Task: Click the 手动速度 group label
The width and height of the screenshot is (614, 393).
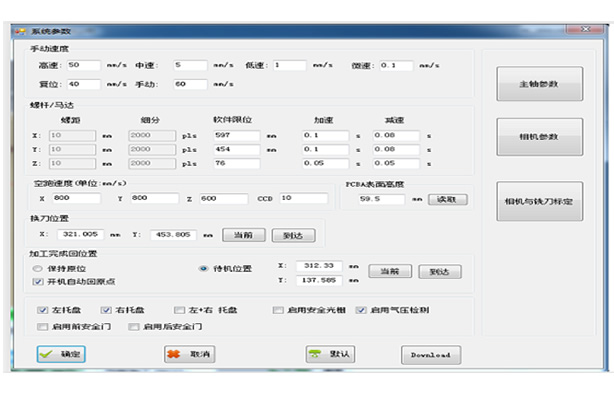Action: (x=50, y=49)
